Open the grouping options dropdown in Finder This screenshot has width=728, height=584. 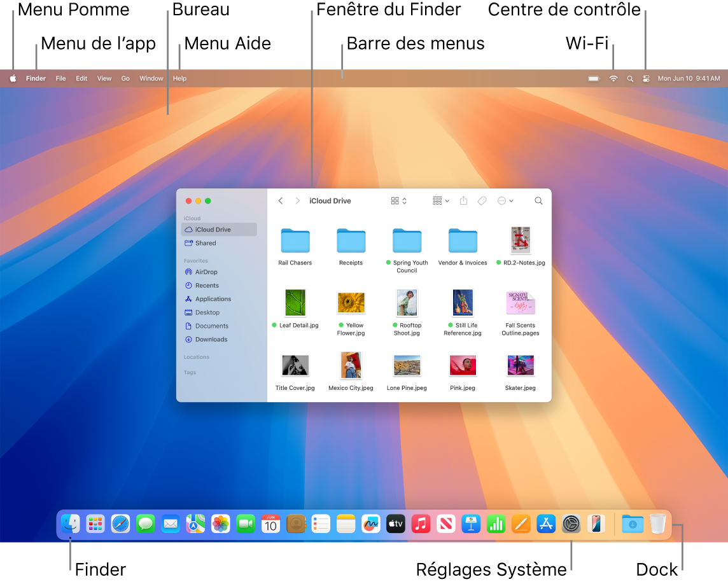tap(440, 200)
